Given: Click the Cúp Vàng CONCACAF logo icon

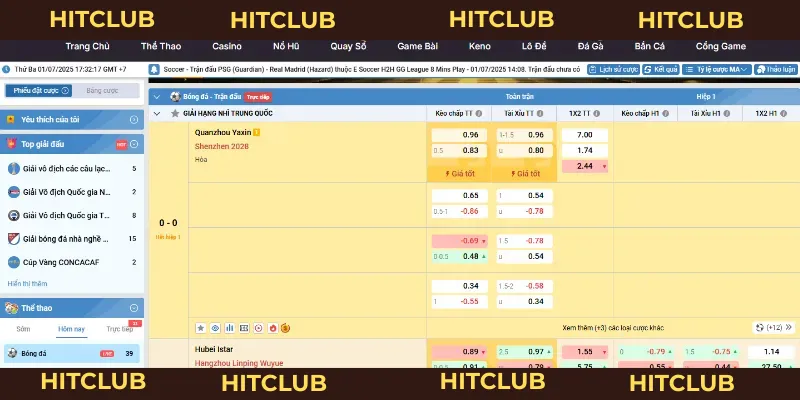Looking at the screenshot, I should (x=14, y=262).
